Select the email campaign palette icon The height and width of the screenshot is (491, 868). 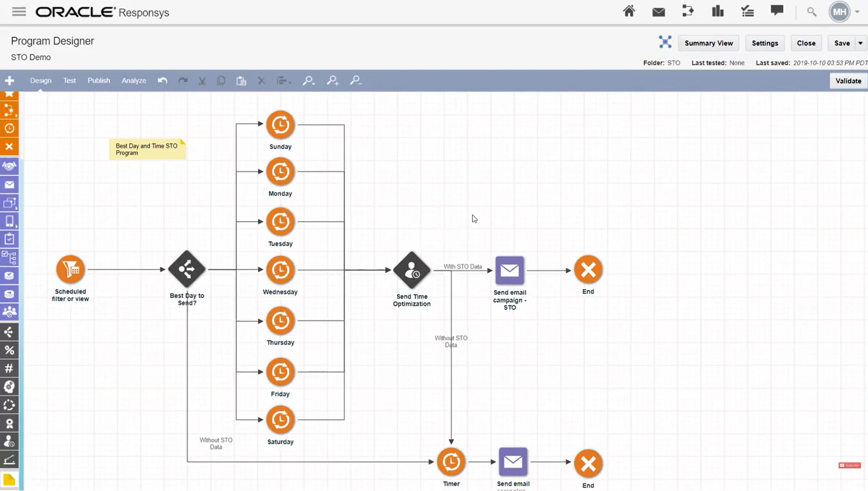9,184
